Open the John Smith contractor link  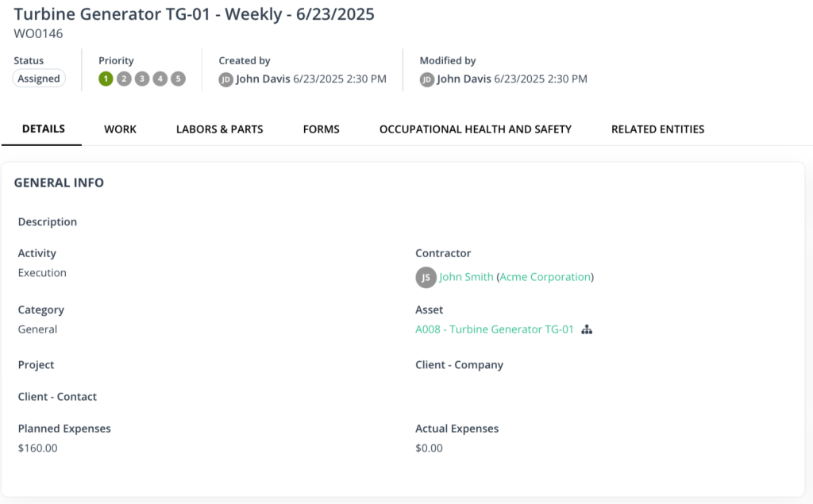pyautogui.click(x=464, y=277)
